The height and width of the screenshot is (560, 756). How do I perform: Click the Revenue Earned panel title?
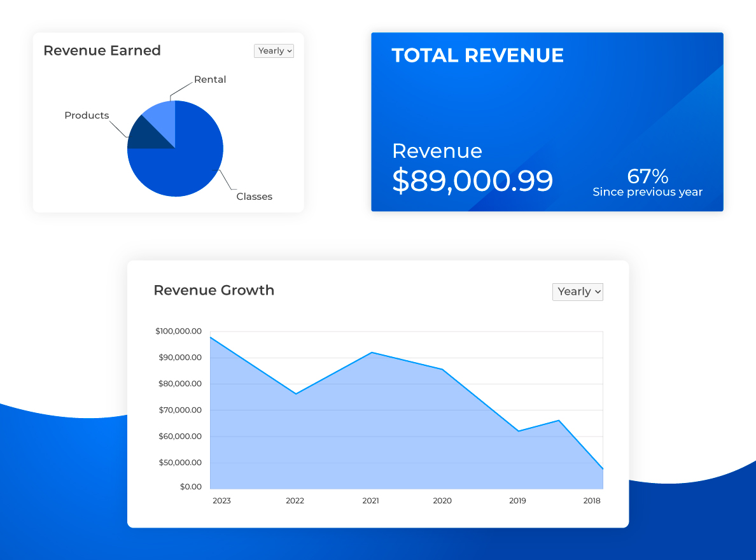tap(102, 50)
